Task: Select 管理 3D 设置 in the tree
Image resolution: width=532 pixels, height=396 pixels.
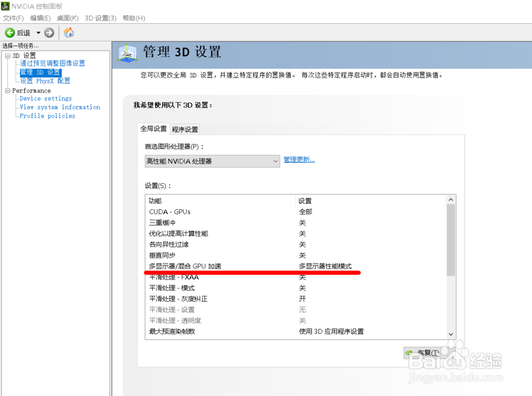Action: tap(40, 72)
